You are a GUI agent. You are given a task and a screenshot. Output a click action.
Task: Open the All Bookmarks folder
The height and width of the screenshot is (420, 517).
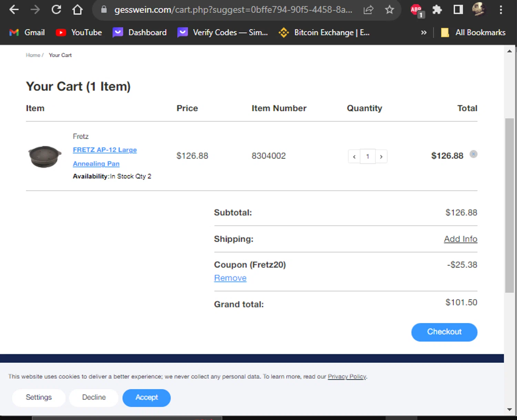point(473,32)
